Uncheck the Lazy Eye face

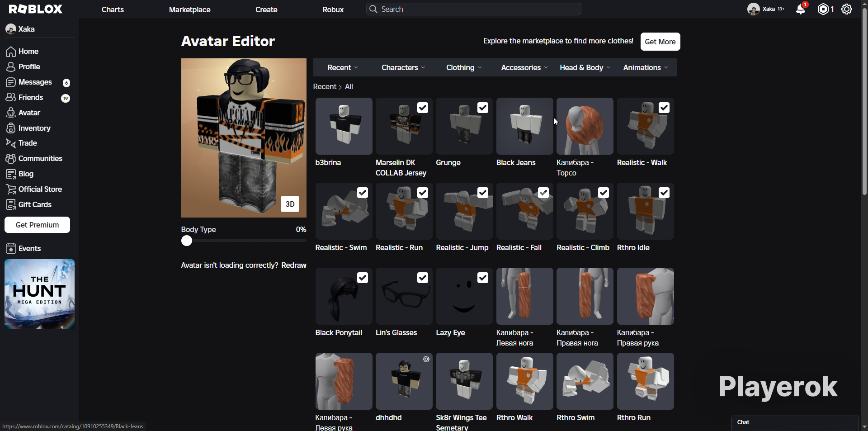click(483, 278)
